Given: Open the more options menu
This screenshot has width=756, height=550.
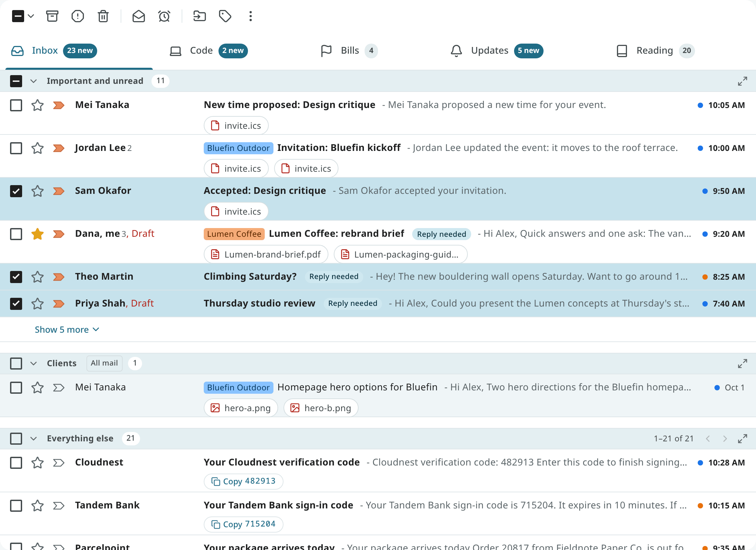Looking at the screenshot, I should (250, 16).
